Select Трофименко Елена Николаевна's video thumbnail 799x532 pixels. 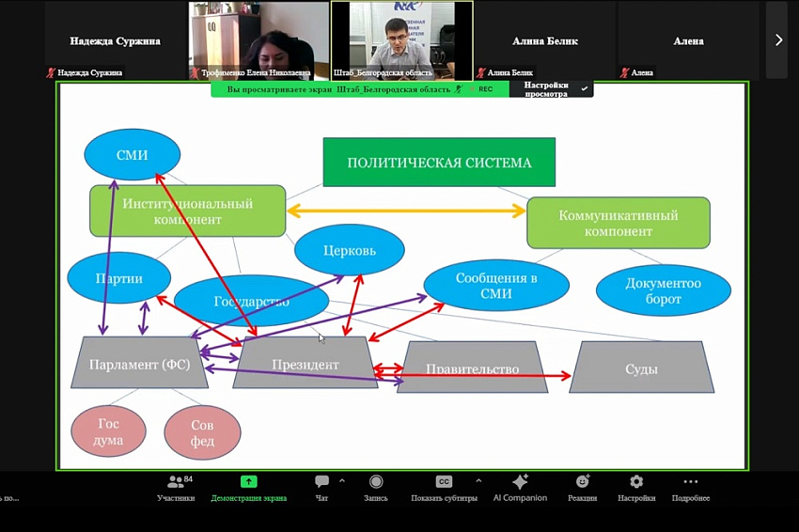coord(258,38)
